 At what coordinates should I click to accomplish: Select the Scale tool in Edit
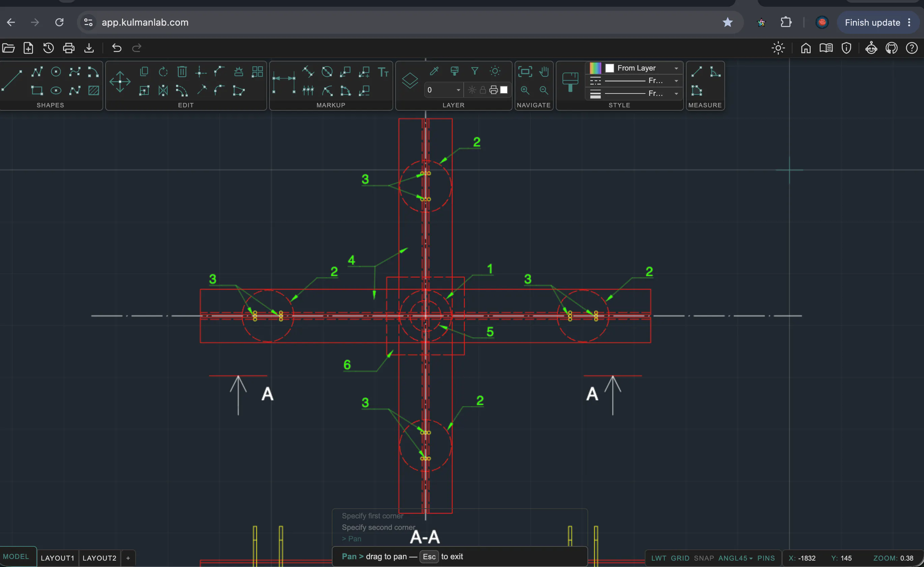point(144,90)
